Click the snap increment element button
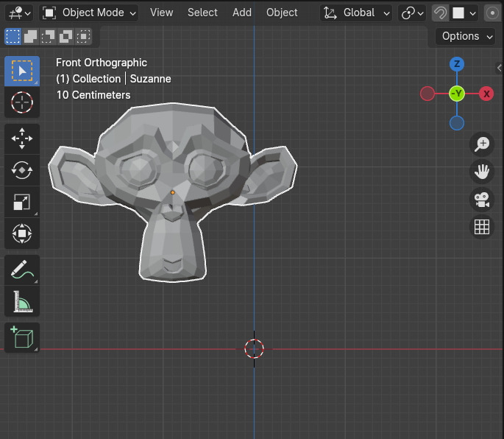The height and width of the screenshot is (439, 504). tap(458, 13)
